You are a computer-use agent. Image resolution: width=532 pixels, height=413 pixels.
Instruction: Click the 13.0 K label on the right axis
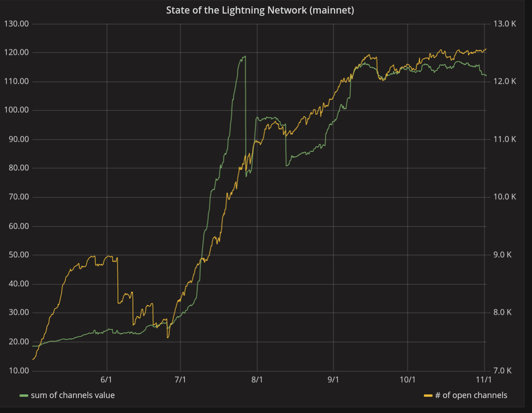pos(504,24)
